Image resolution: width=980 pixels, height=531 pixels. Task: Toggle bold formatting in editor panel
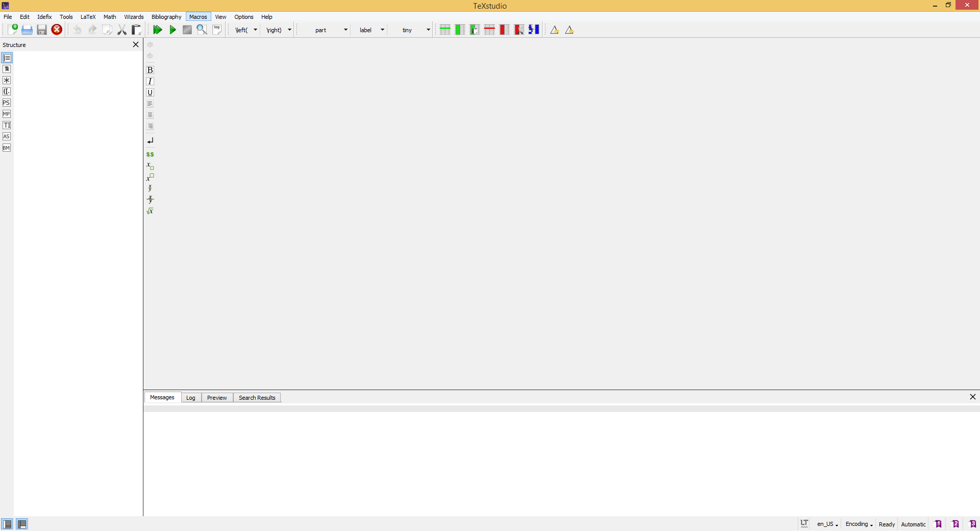(150, 70)
